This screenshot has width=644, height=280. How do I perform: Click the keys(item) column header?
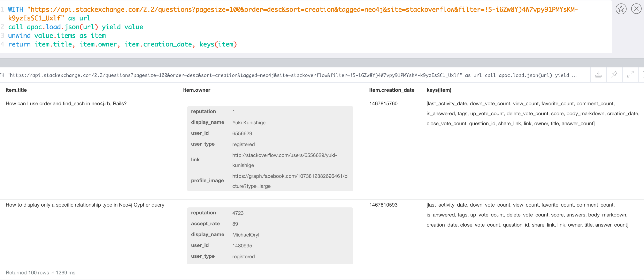click(439, 90)
